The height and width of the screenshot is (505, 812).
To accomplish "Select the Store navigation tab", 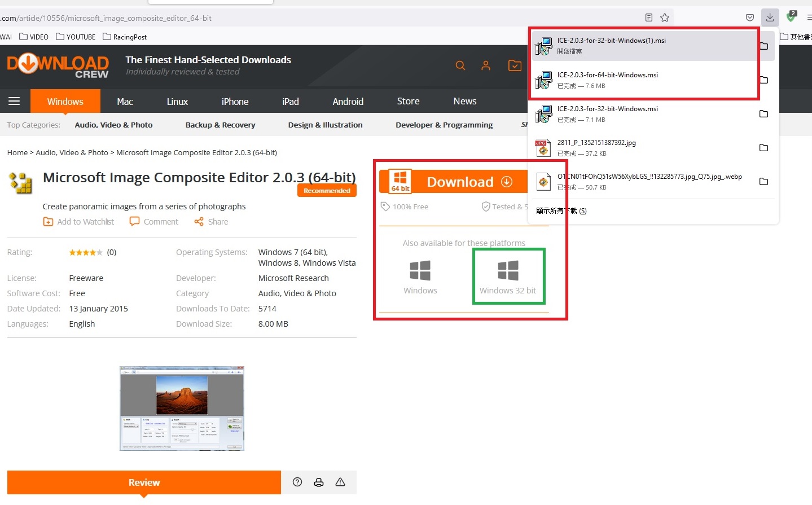I will point(409,101).
